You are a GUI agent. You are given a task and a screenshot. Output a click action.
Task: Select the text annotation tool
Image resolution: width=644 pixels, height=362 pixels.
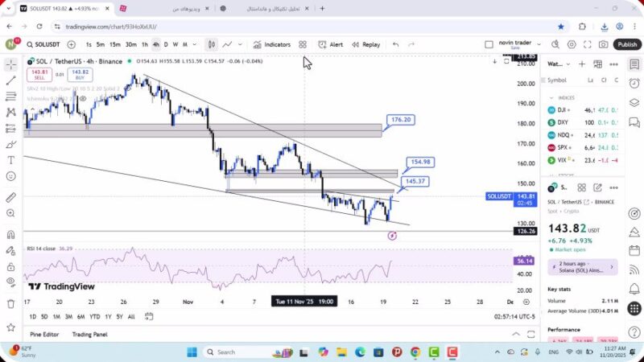click(10, 159)
